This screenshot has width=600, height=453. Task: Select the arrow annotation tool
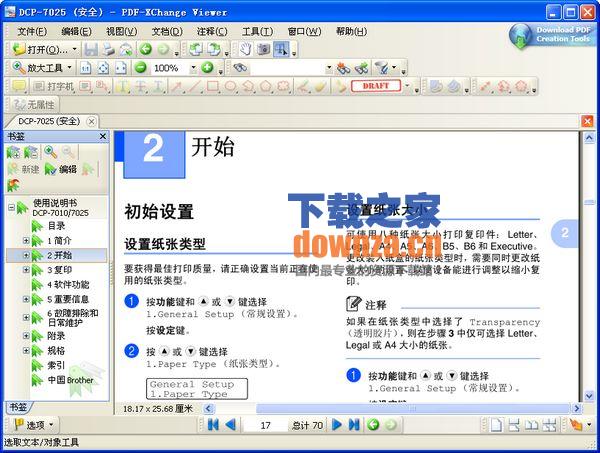click(x=176, y=86)
